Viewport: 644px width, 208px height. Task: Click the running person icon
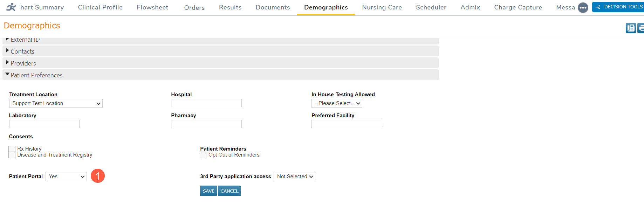11,7
